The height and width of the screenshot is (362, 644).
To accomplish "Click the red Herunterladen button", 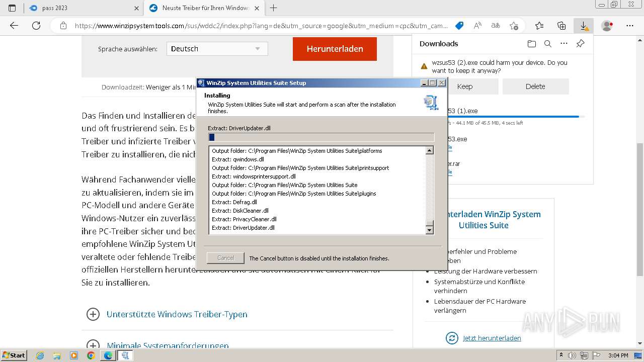I will click(335, 49).
